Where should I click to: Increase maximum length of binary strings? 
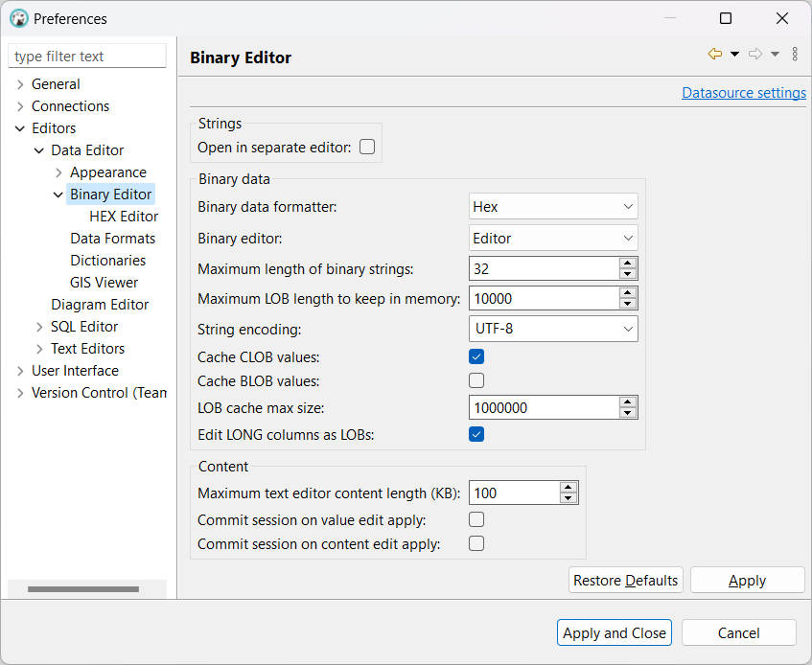point(628,263)
